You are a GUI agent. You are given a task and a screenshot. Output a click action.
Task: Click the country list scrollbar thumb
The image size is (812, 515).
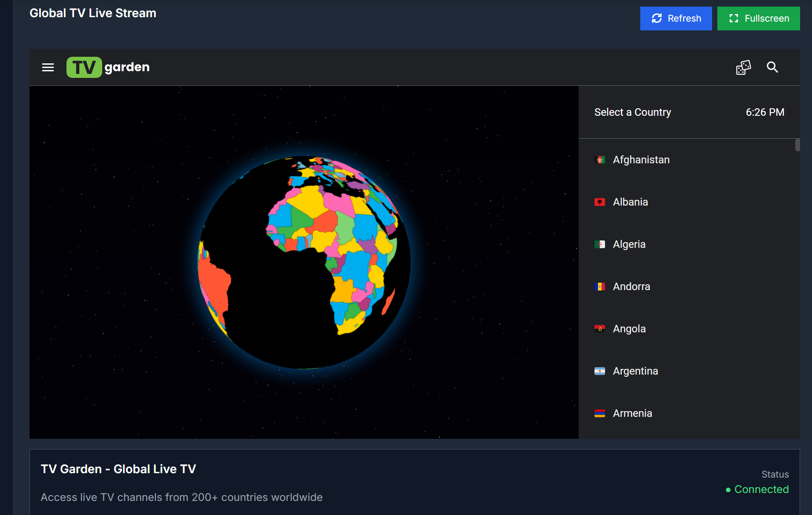coord(797,145)
